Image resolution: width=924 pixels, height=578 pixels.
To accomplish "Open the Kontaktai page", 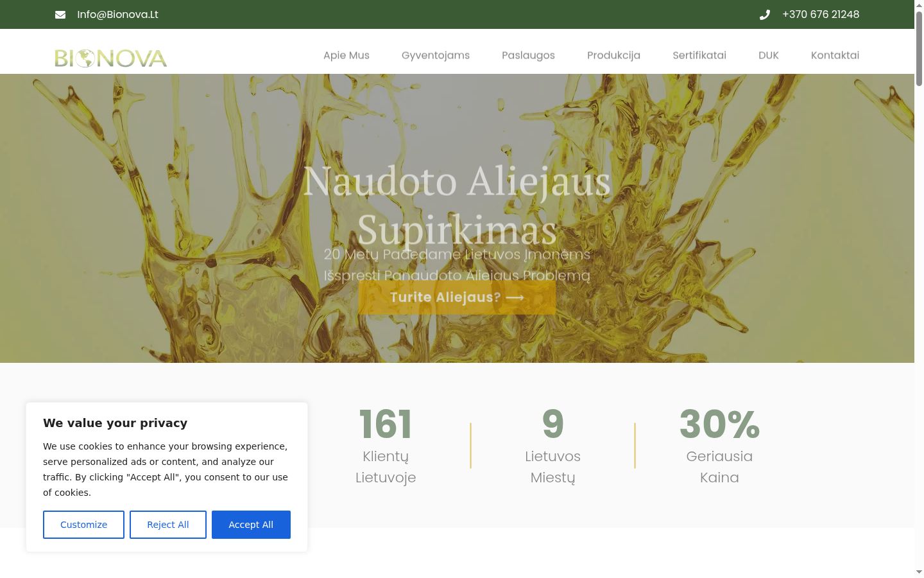I will pyautogui.click(x=835, y=55).
